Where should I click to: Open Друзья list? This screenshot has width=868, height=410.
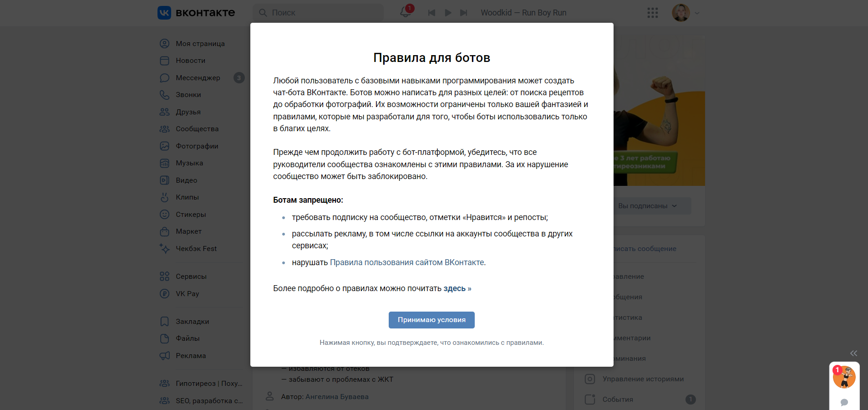188,112
